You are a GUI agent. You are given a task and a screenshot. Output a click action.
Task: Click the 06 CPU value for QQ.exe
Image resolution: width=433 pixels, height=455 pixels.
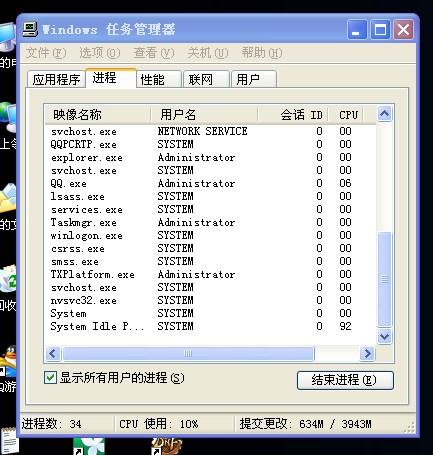tap(345, 183)
